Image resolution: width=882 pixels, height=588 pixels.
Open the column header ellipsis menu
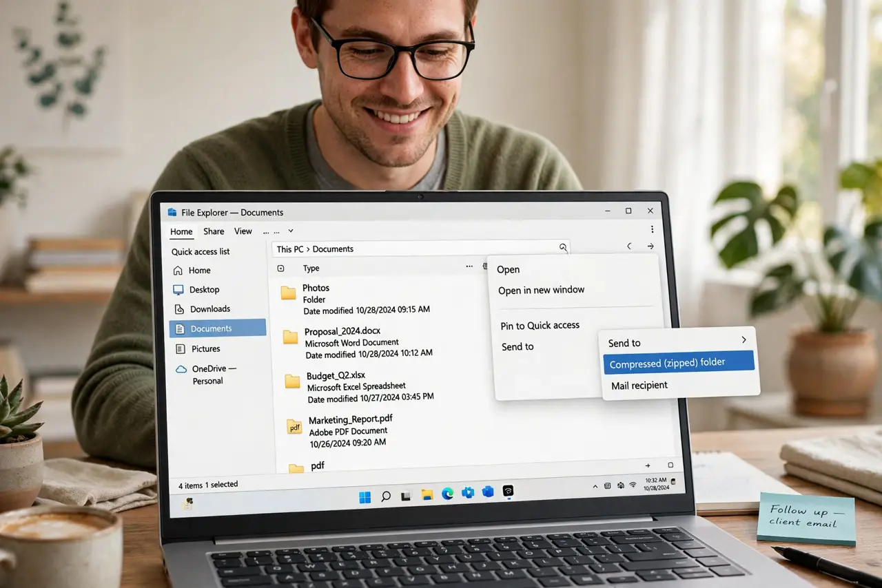coord(469,266)
